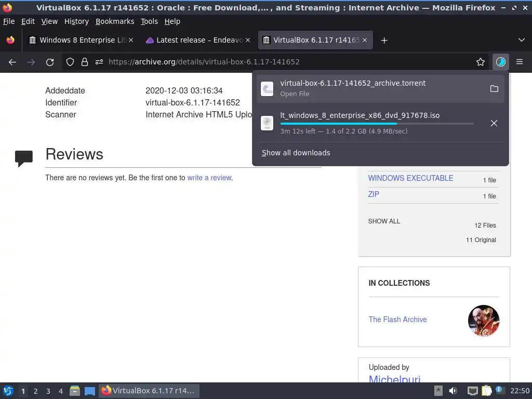Open the LXQt application menu
The height and width of the screenshot is (399, 532).
8,391
